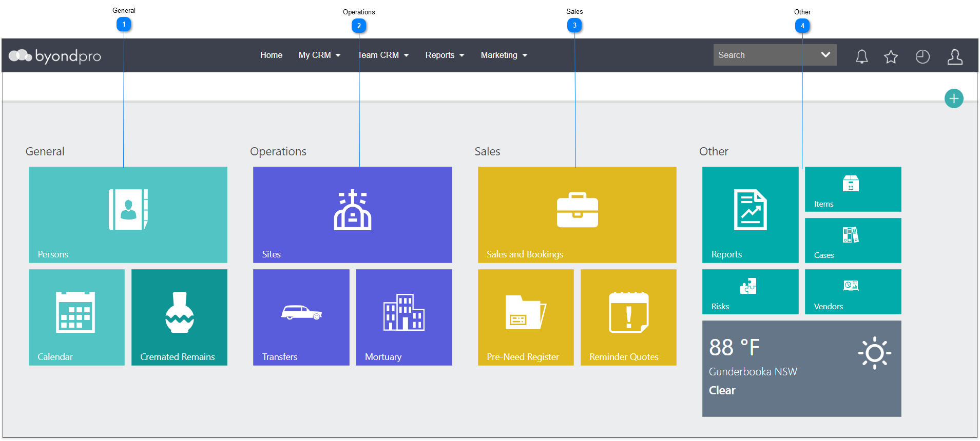Screen dimensions: 980x441
Task: Open the Cases tile
Action: pos(853,240)
